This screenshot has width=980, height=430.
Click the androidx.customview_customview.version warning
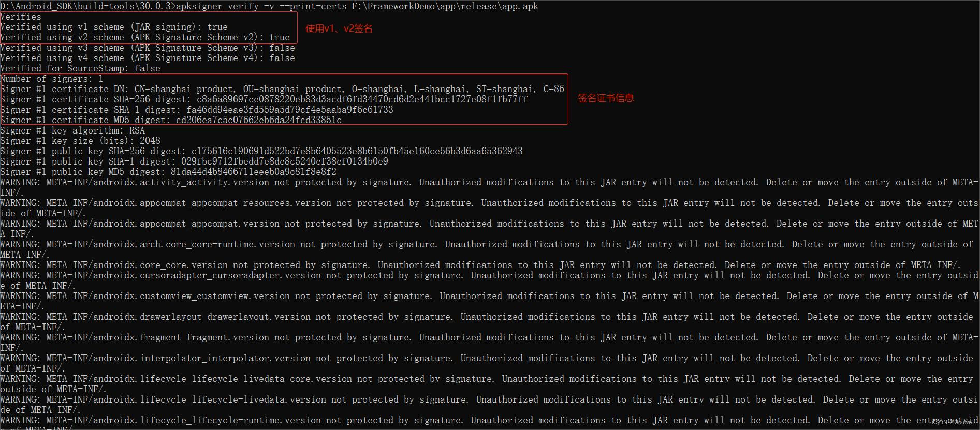pos(489,301)
